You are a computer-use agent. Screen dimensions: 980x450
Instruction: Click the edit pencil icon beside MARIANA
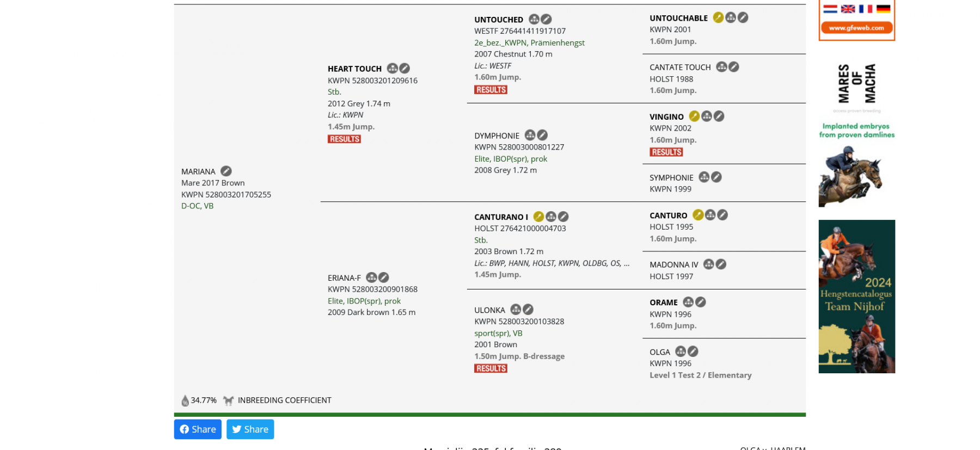pos(226,171)
